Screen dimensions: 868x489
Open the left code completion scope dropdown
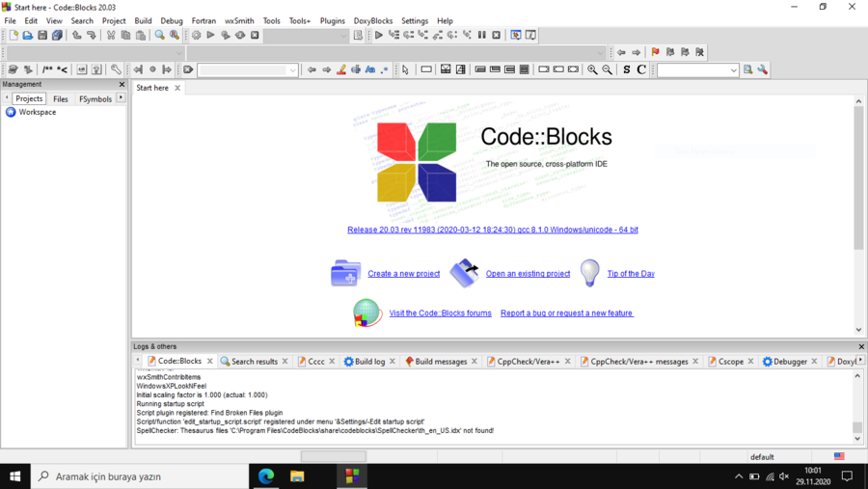(178, 53)
